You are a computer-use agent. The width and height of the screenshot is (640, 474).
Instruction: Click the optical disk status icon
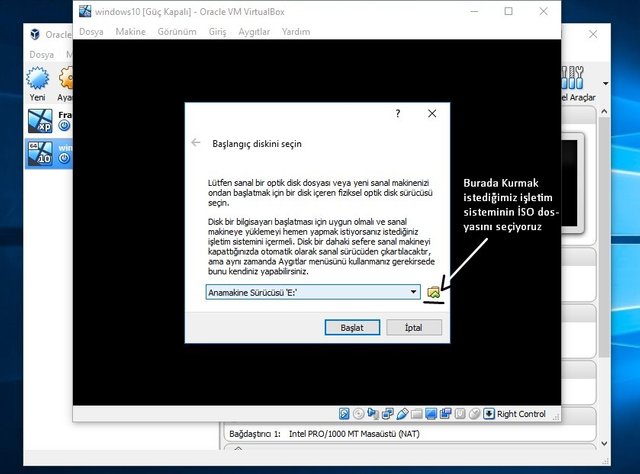[x=358, y=414]
